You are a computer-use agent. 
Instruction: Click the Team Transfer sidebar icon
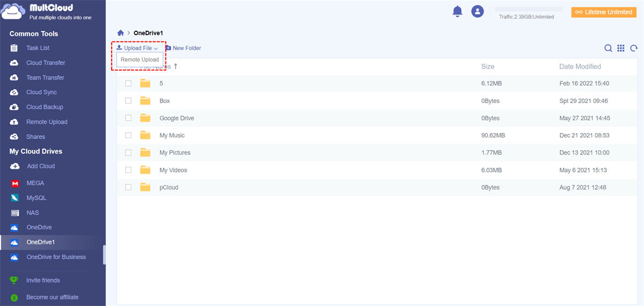tap(15, 78)
